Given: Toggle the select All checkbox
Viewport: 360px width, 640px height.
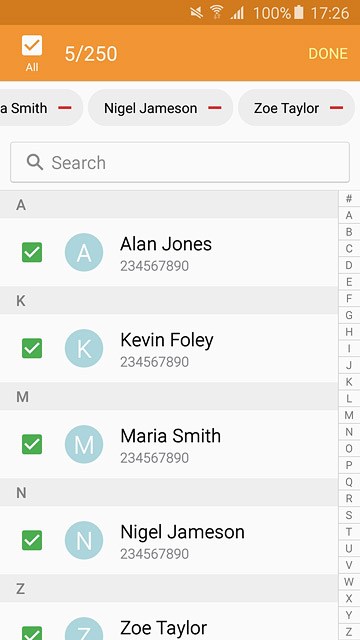Looking at the screenshot, I should pos(32,46).
